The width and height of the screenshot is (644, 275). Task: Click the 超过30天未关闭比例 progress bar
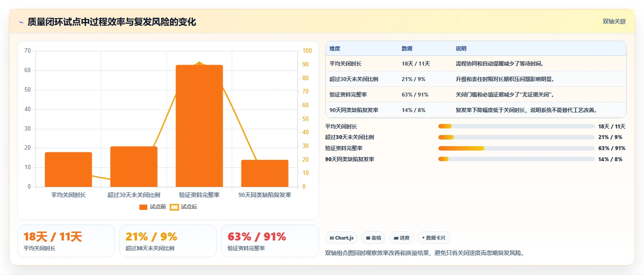point(516,137)
